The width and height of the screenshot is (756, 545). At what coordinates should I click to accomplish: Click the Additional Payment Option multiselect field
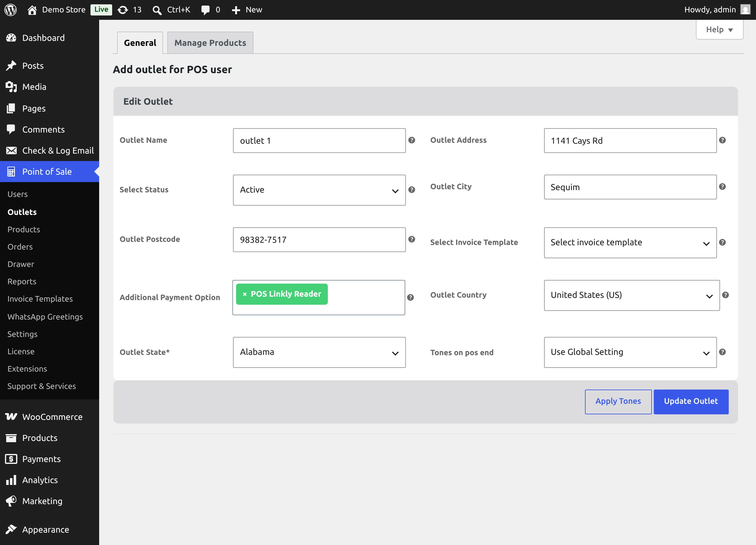(x=318, y=298)
